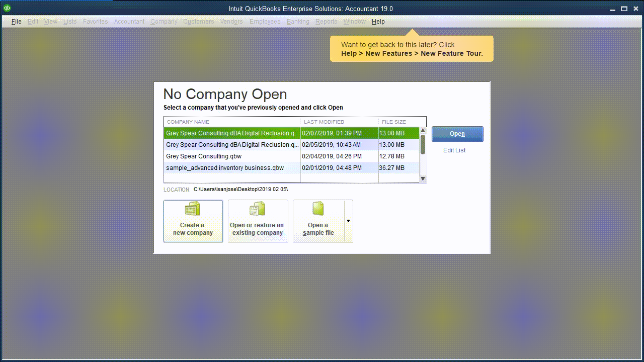Click the greyed-out Window menu
The image size is (644, 362).
(x=355, y=22)
